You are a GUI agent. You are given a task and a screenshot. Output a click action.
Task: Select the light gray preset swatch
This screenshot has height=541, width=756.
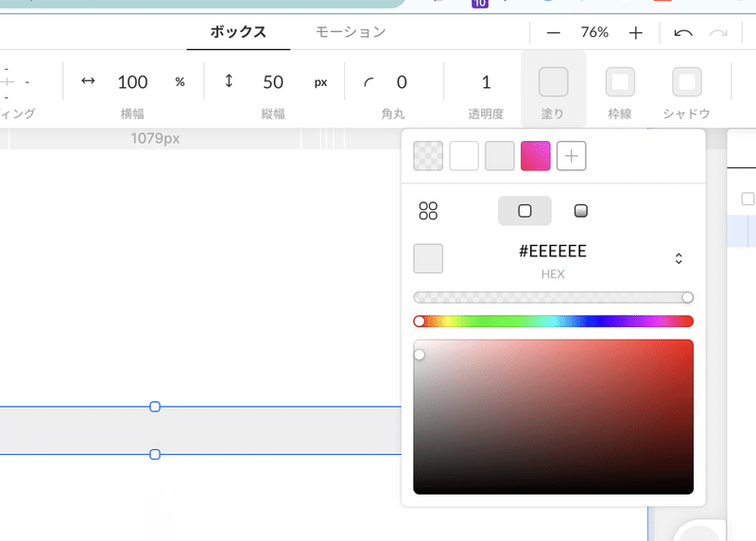tap(500, 156)
